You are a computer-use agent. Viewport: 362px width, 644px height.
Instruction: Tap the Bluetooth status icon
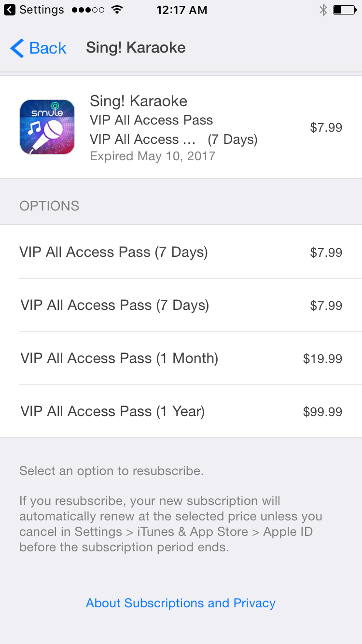coord(323,10)
